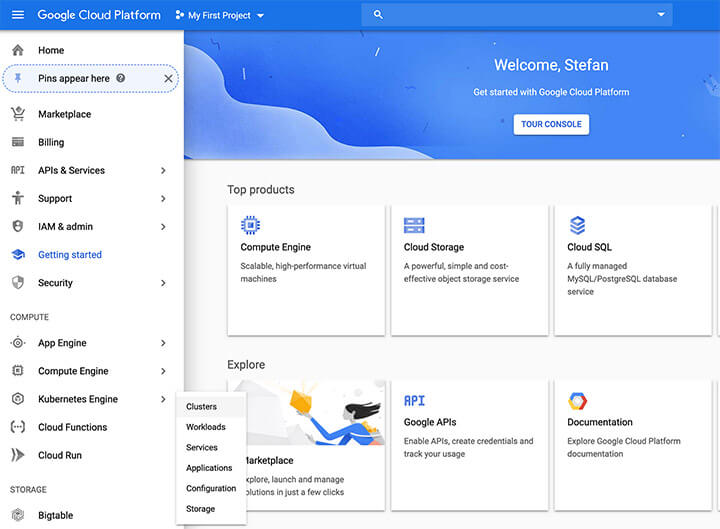Click the project selector dots icon
Viewport: 720px width, 529px height.
(x=180, y=15)
